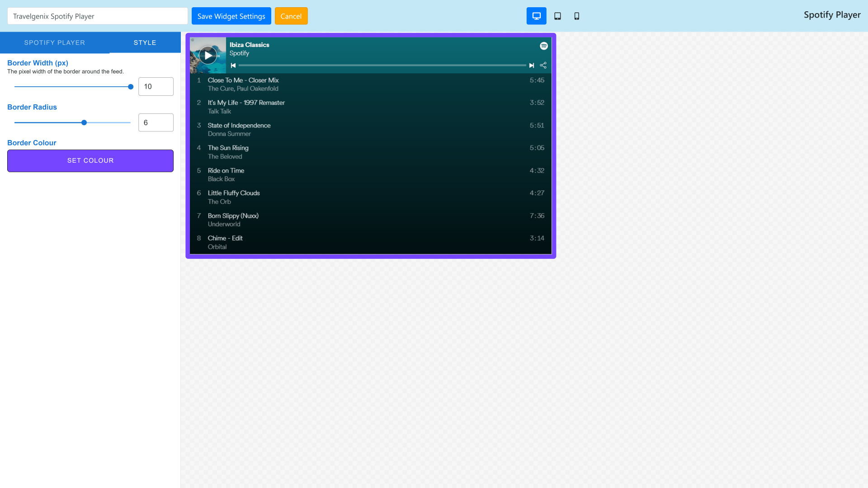Open the Style tab
The width and height of the screenshot is (868, 488).
click(145, 42)
